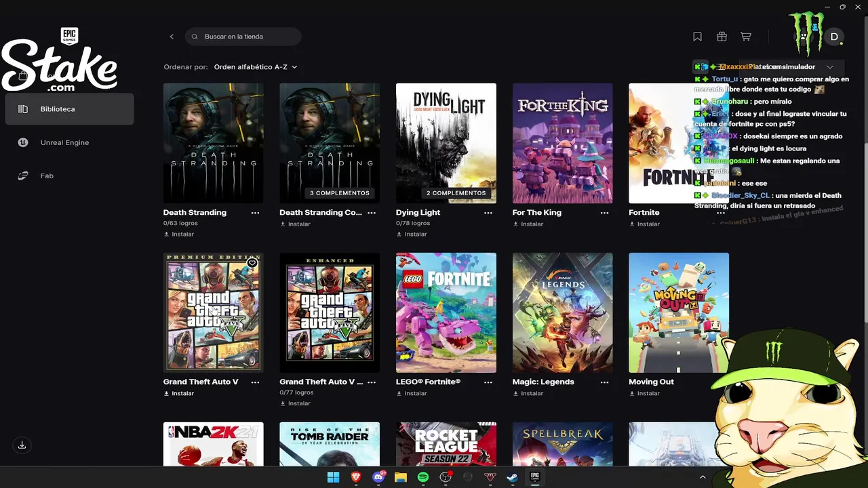The image size is (868, 488).
Task: Open the Magic: Legends cover art
Action: coord(563,312)
